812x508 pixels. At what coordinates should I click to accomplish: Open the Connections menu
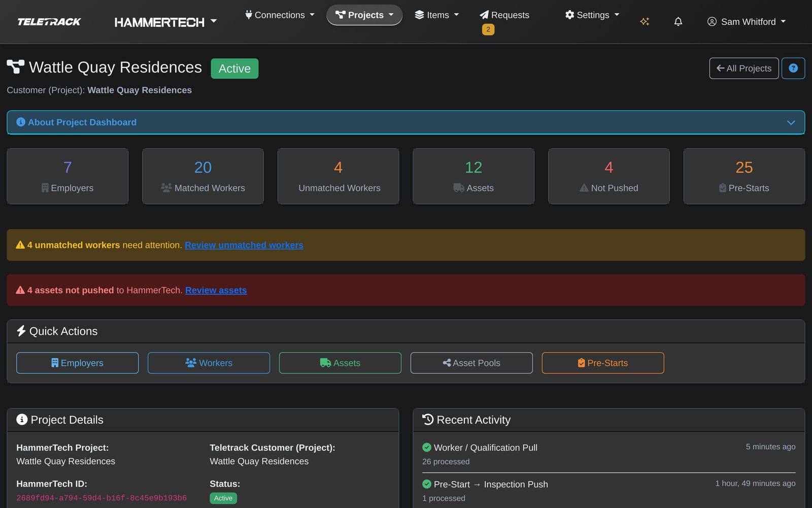pyautogui.click(x=280, y=15)
